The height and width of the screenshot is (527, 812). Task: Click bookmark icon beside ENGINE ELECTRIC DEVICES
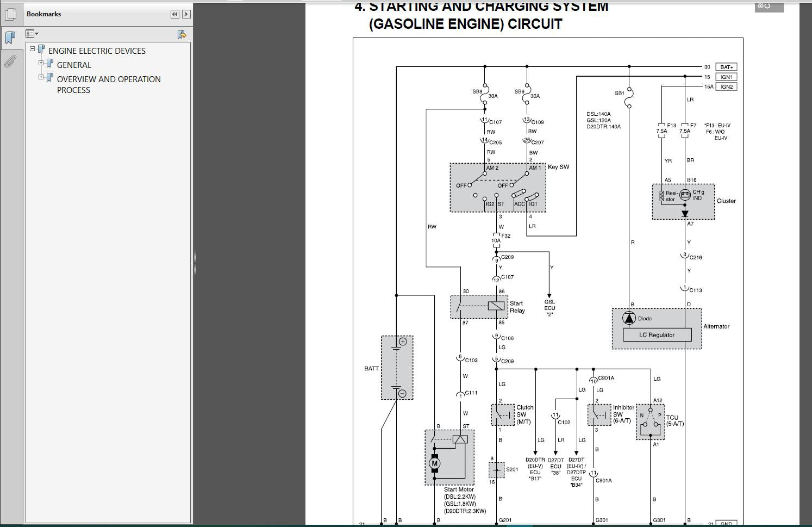41,50
